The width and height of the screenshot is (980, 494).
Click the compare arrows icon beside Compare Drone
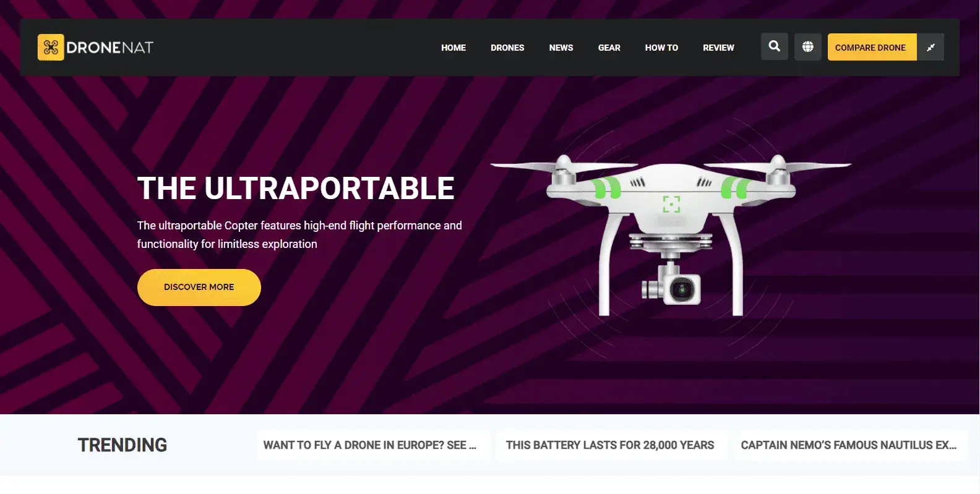931,47
